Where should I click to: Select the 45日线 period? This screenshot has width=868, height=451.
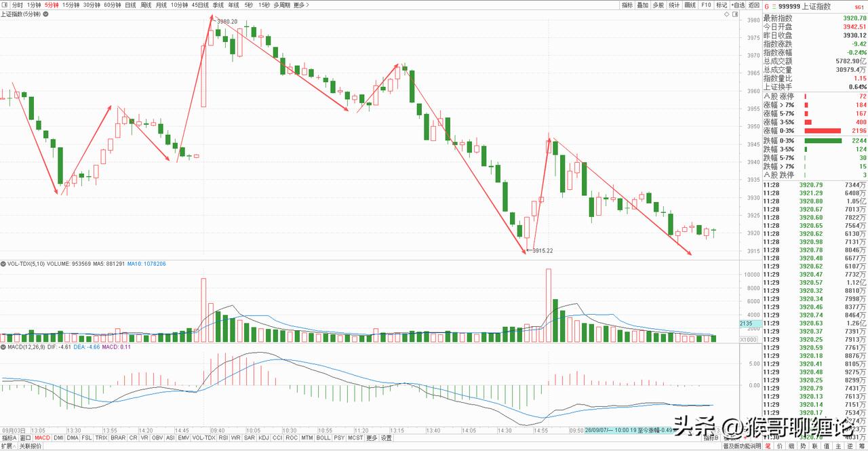tap(200, 5)
